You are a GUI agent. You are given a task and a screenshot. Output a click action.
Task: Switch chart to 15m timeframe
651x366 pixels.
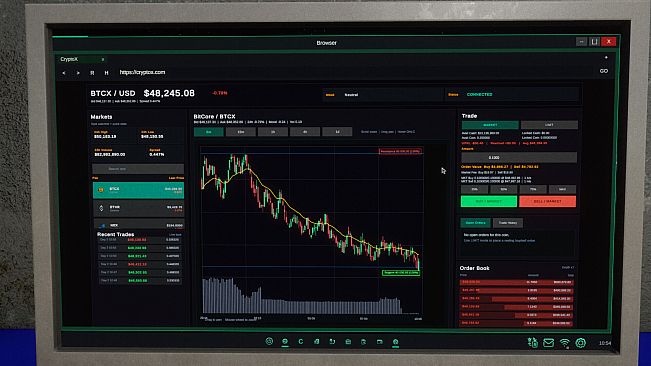coord(241,132)
